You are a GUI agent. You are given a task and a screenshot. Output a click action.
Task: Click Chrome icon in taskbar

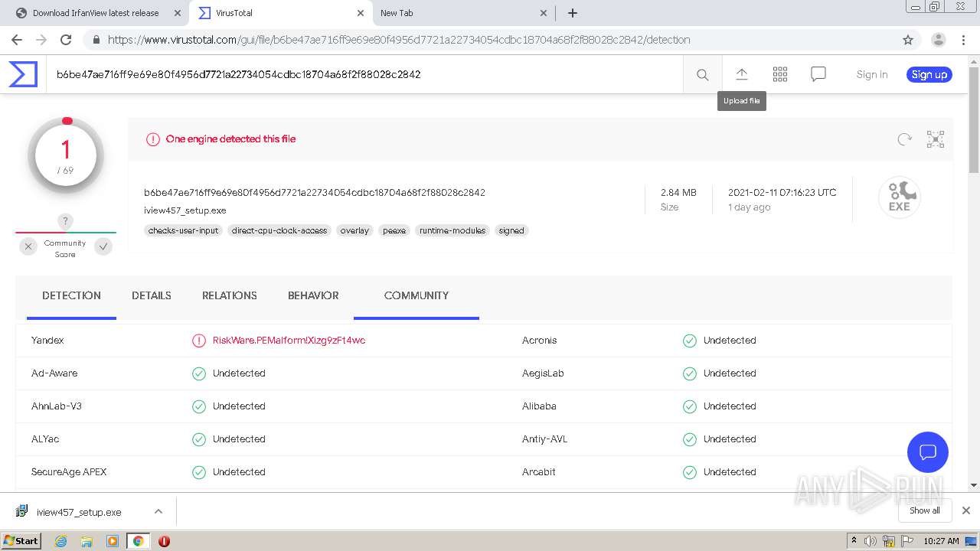point(138,541)
